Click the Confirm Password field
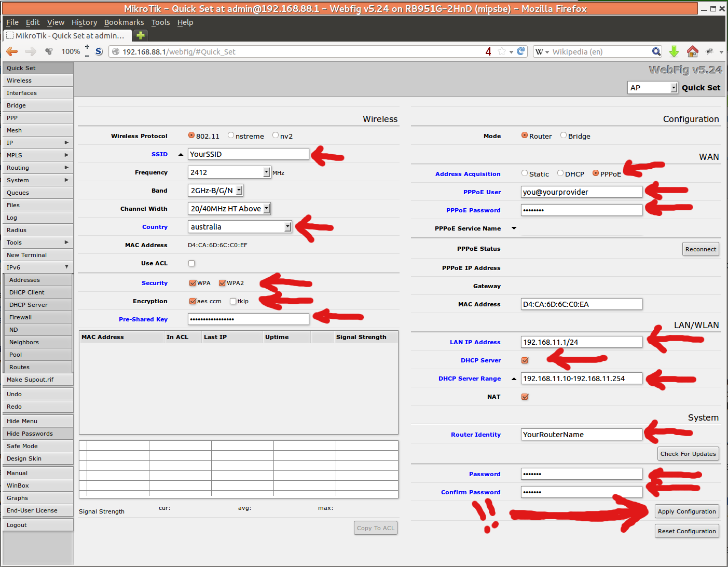 (x=582, y=492)
